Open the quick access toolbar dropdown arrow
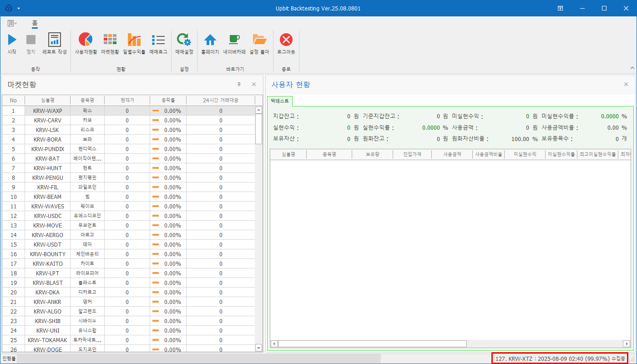This screenshot has width=637, height=364. (19, 9)
